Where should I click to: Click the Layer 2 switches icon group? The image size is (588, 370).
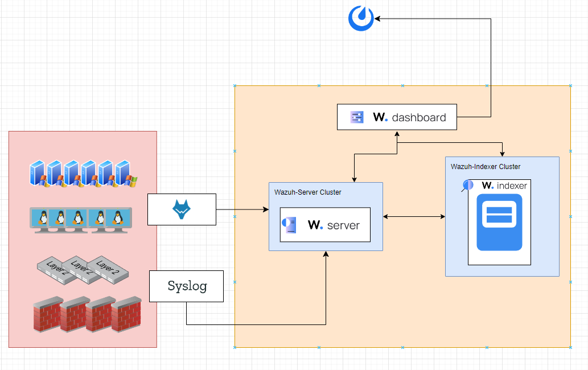pos(83,270)
